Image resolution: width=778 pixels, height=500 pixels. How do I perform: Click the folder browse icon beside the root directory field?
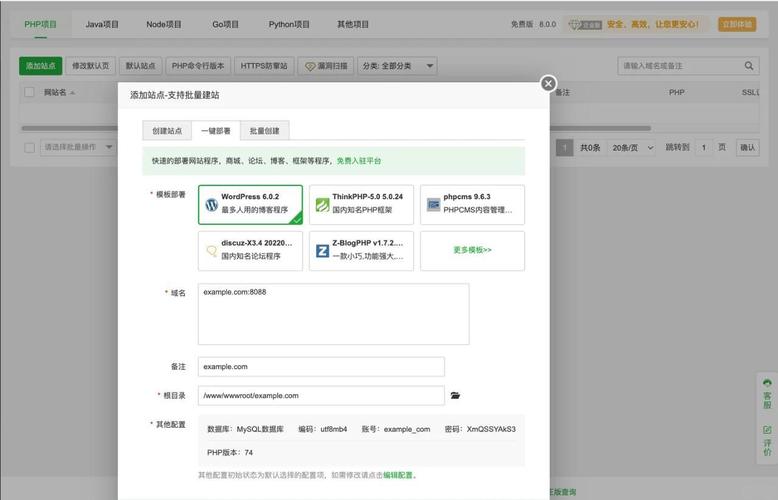(455, 395)
